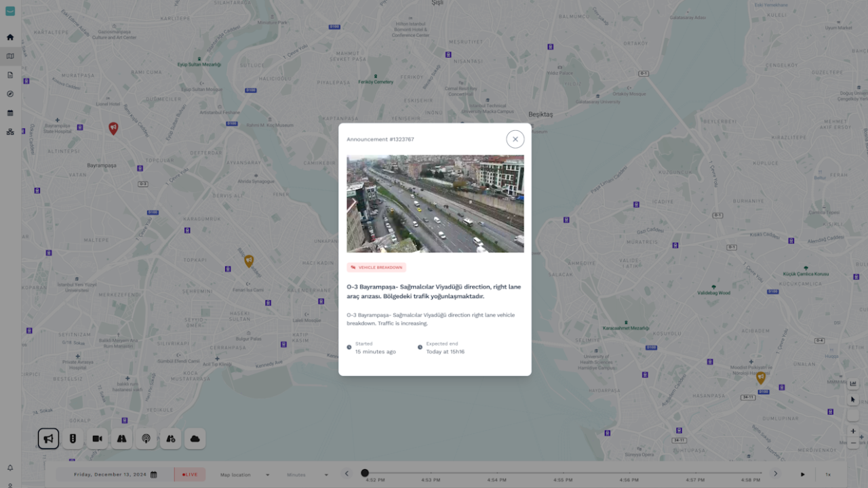Screen dimensions: 868x488
Task: Toggle the traffic lights layer button
Action: [x=73, y=439]
